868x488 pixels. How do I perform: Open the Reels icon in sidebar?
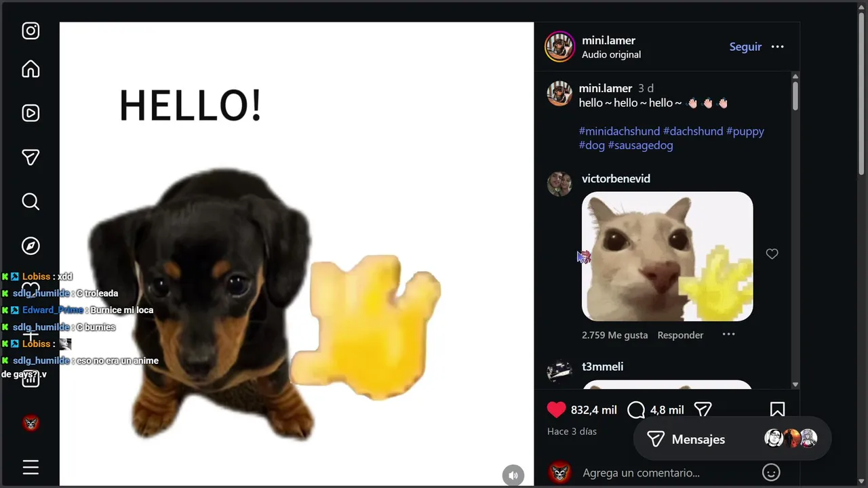pyautogui.click(x=31, y=113)
